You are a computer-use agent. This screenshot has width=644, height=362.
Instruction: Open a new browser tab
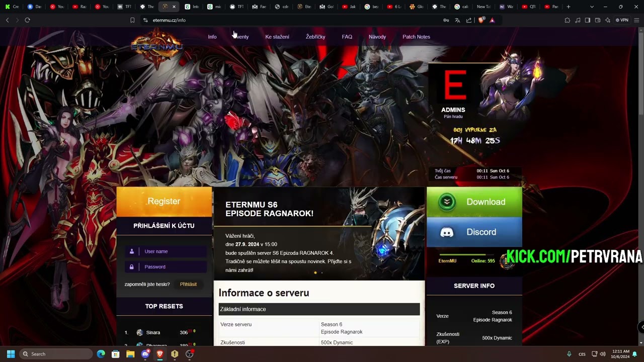(x=569, y=7)
